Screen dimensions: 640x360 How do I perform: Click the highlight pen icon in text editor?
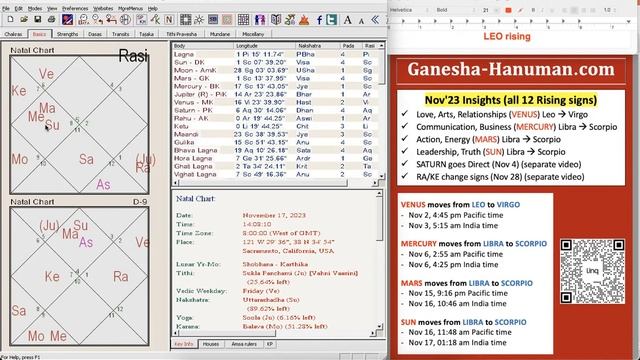click(520, 10)
